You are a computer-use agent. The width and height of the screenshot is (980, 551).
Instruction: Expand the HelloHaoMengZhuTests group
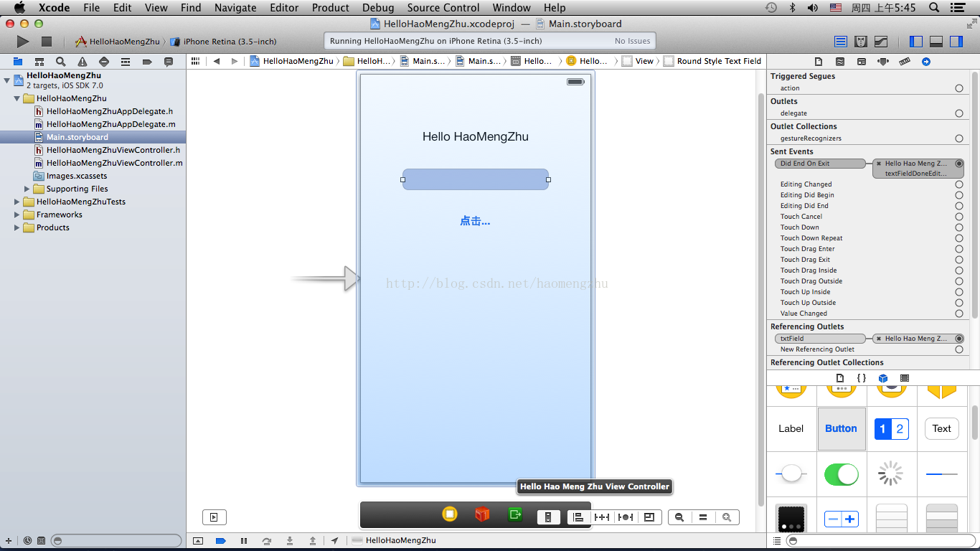(17, 202)
